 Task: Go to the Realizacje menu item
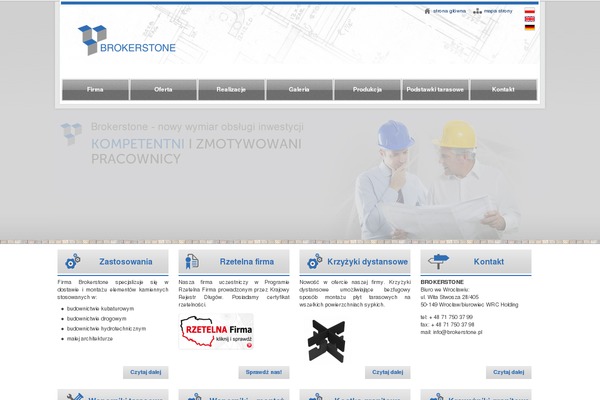231,90
